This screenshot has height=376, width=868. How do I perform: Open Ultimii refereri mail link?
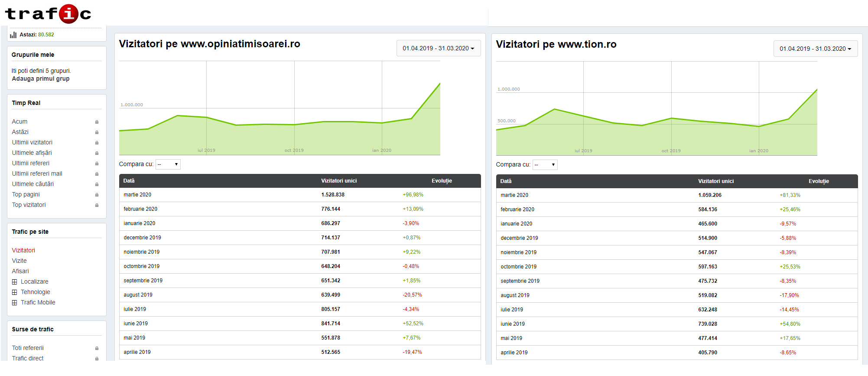coord(37,173)
